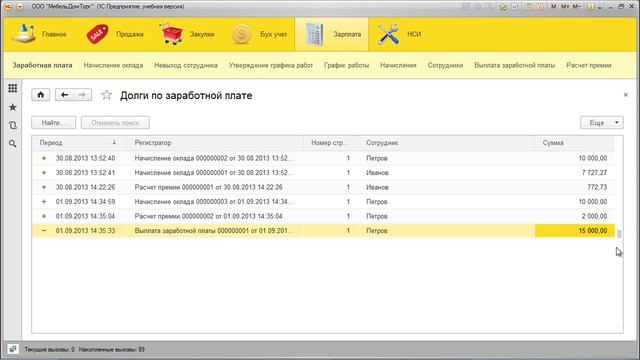Go to the home page
640x360 pixels.
pyautogui.click(x=41, y=95)
